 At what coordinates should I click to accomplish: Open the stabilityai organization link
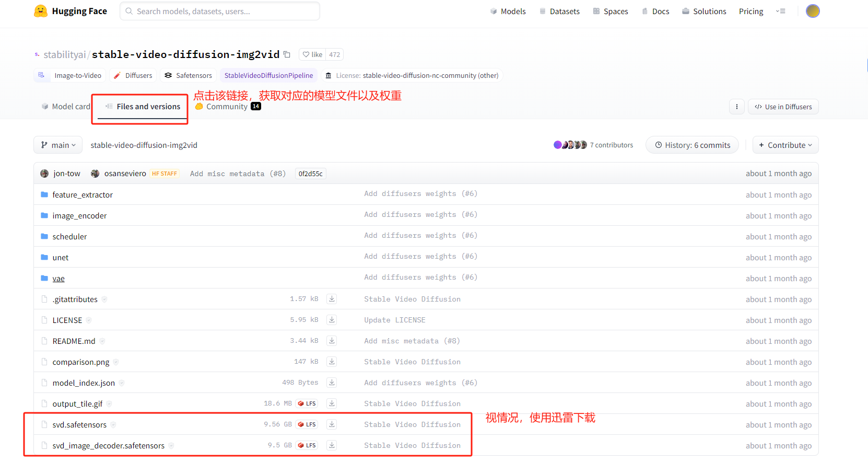coord(64,54)
